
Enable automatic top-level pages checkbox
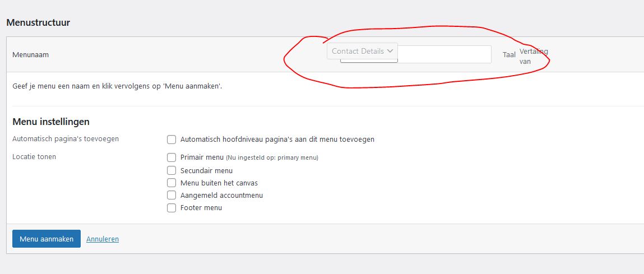[x=172, y=140]
